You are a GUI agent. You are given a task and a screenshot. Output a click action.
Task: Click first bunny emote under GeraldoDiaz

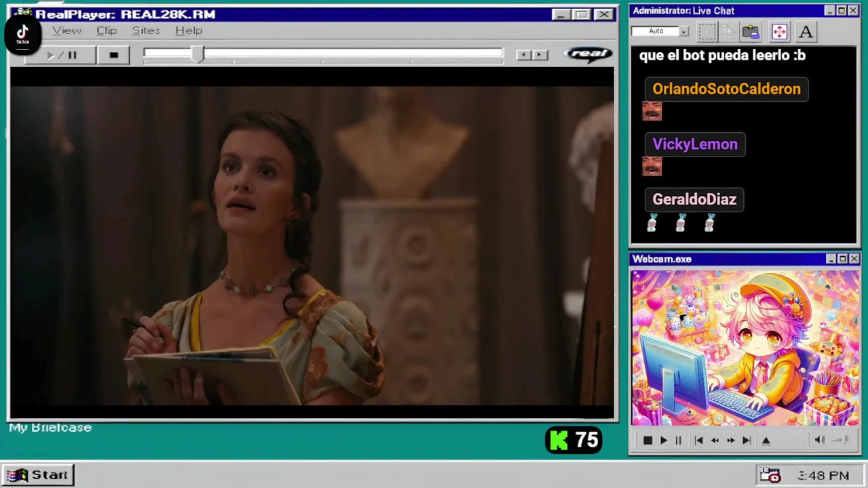(x=652, y=222)
